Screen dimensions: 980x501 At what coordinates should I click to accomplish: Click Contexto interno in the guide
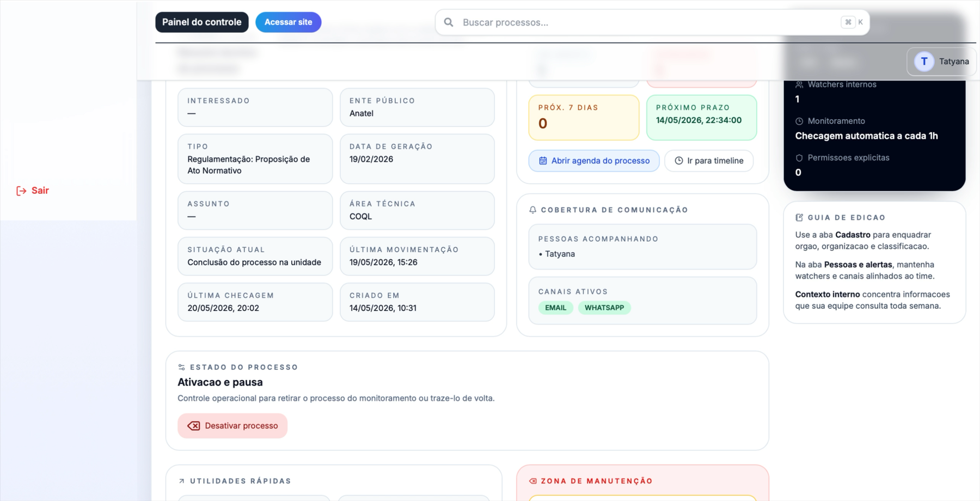pyautogui.click(x=828, y=294)
